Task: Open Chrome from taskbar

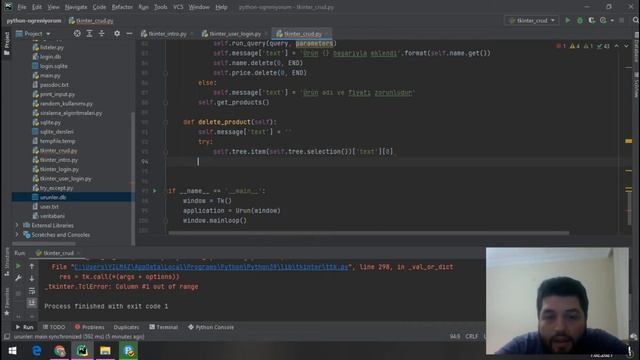Action: pos(60,351)
